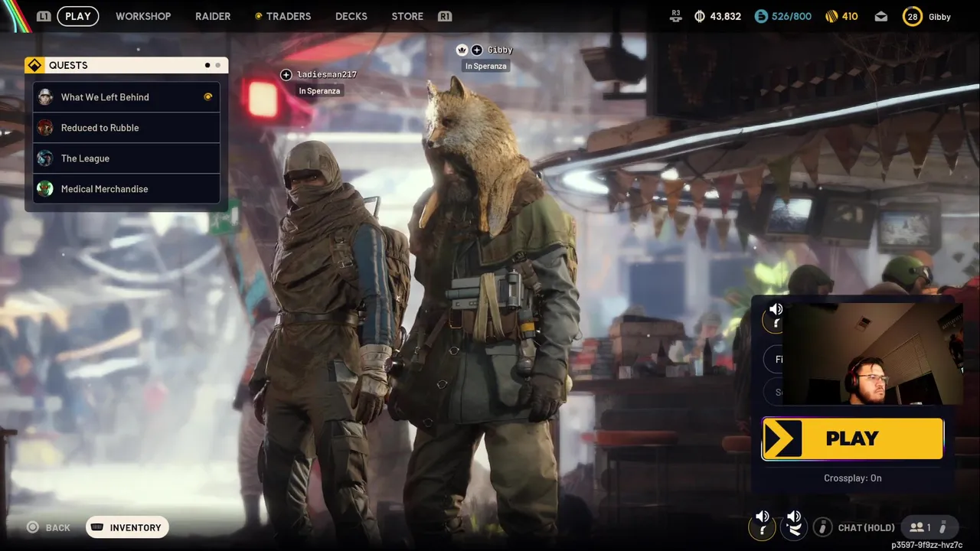
Task: Go to the TRADERS tab
Action: 289,16
